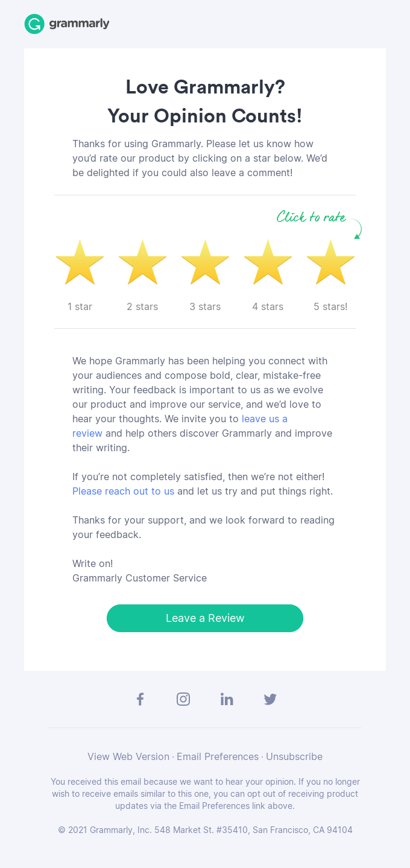Open Grammarly's Facebook page icon
The image size is (410, 868).
click(x=140, y=699)
